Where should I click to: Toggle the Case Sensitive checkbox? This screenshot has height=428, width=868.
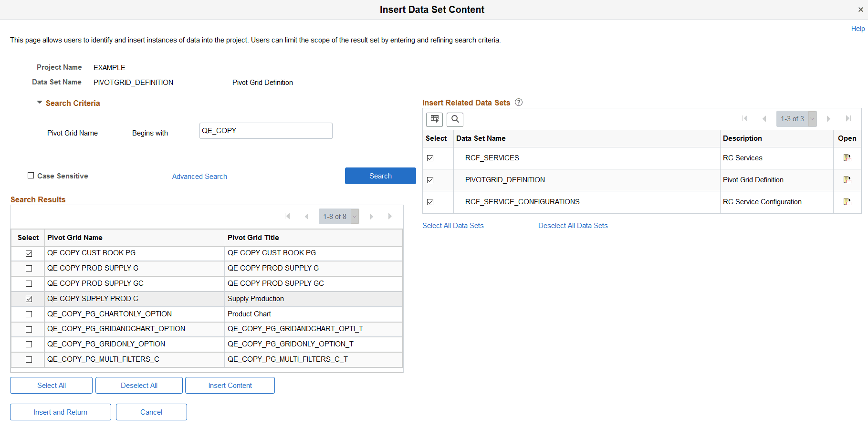coord(31,176)
